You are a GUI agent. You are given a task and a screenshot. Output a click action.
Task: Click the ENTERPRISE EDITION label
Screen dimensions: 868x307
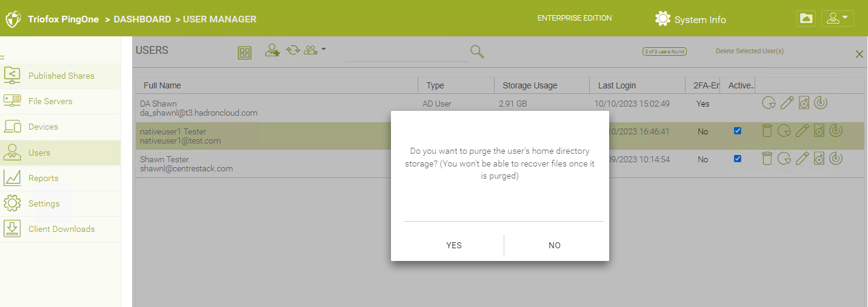575,18
